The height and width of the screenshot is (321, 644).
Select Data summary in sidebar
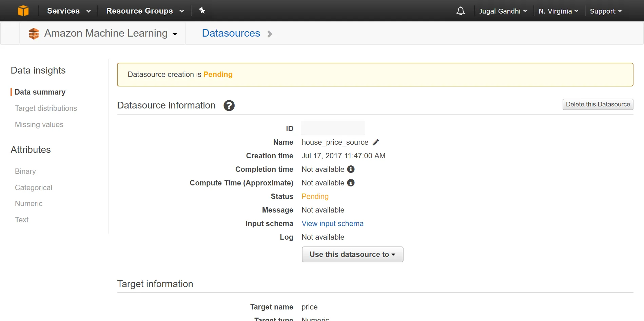pyautogui.click(x=40, y=92)
